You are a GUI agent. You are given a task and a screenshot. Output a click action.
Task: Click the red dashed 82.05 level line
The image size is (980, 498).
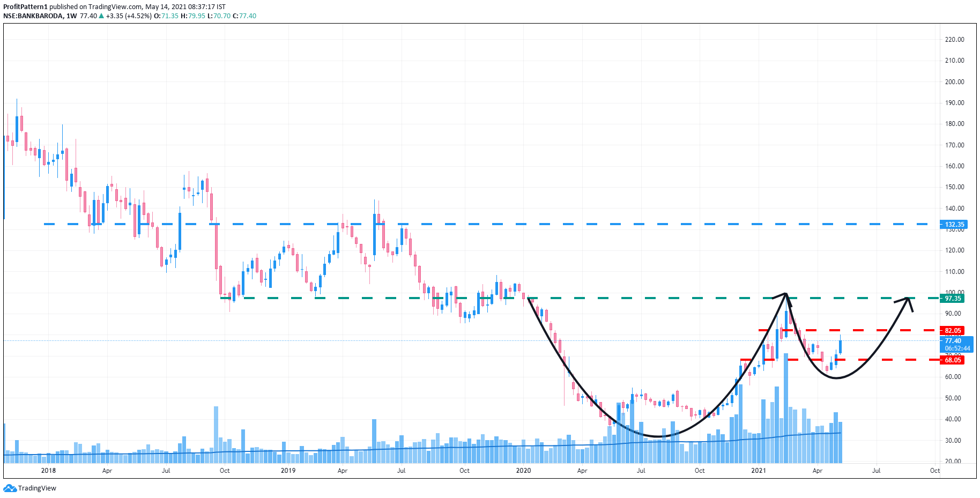coord(849,330)
